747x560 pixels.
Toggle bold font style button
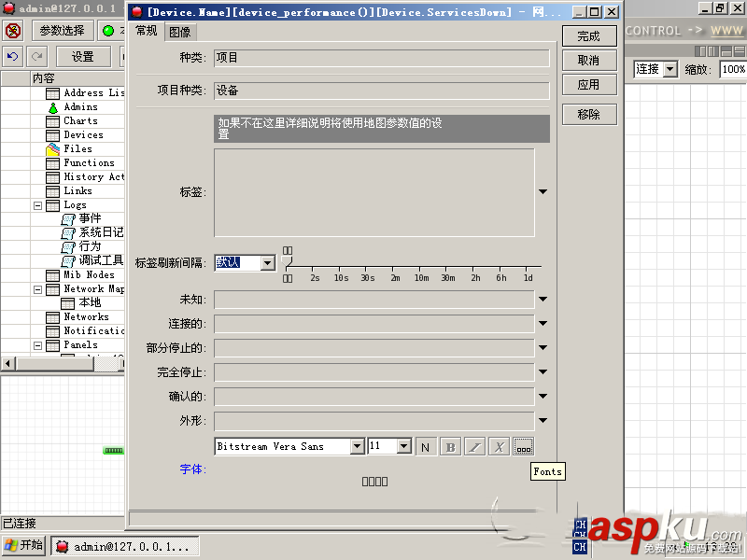click(450, 447)
